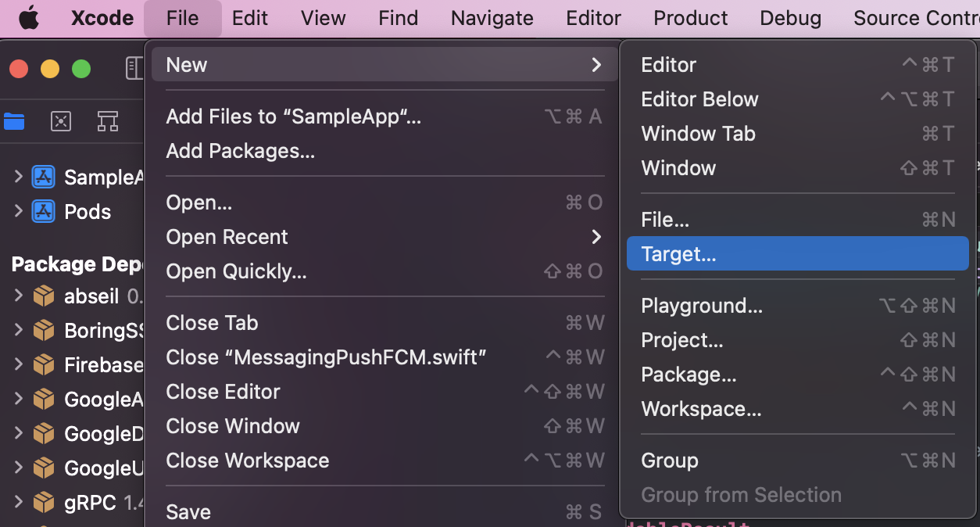Open the Editor menu in menu bar

(x=594, y=18)
